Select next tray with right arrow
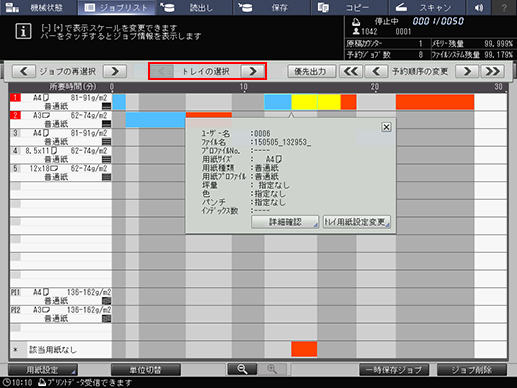Viewport: 517px width, 388px height. coord(253,71)
